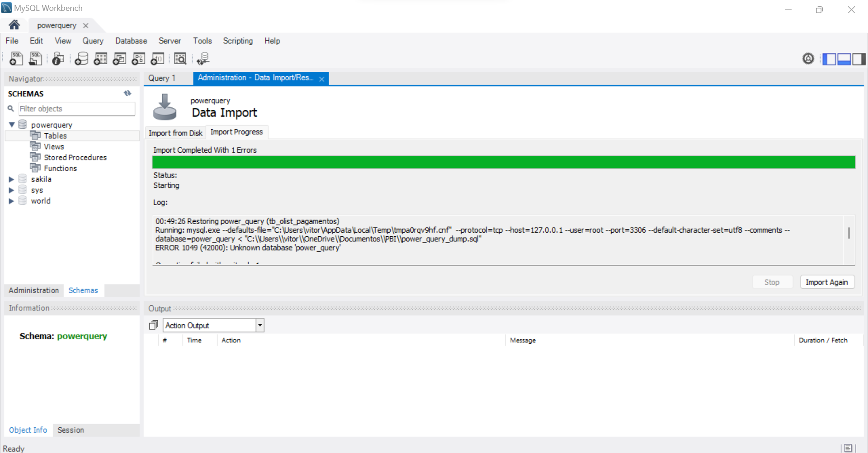
Task: Click the sys schema name
Action: tap(37, 190)
